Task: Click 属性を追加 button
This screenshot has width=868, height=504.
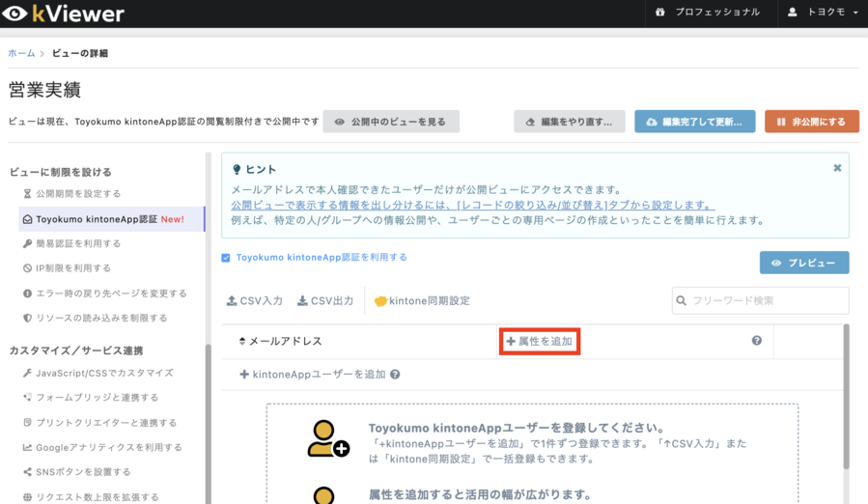Action: [x=540, y=341]
